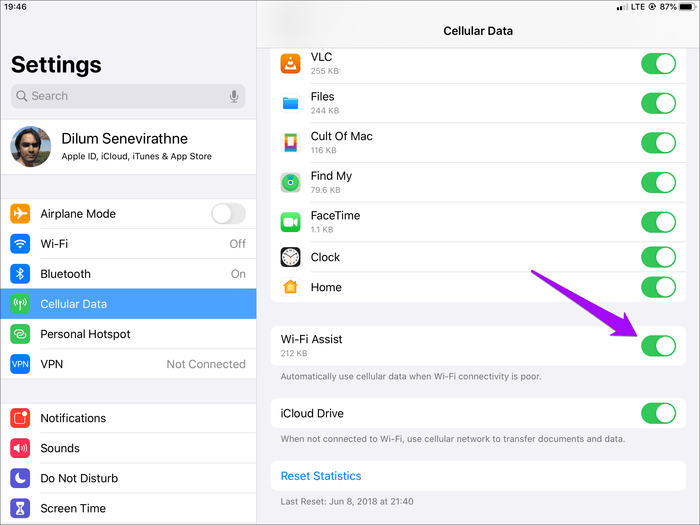
Task: Open Wi-Fi settings
Action: click(x=128, y=243)
